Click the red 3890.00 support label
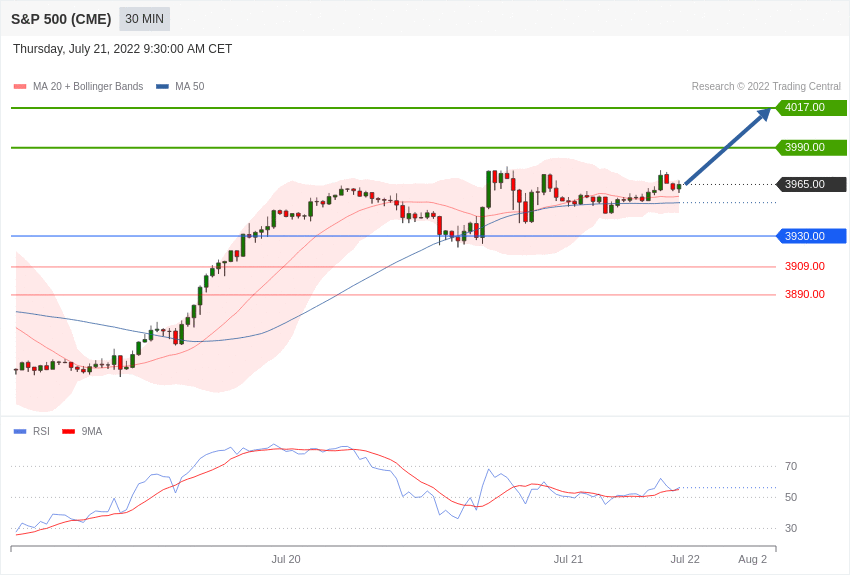Image resolution: width=850 pixels, height=576 pixels. point(804,295)
